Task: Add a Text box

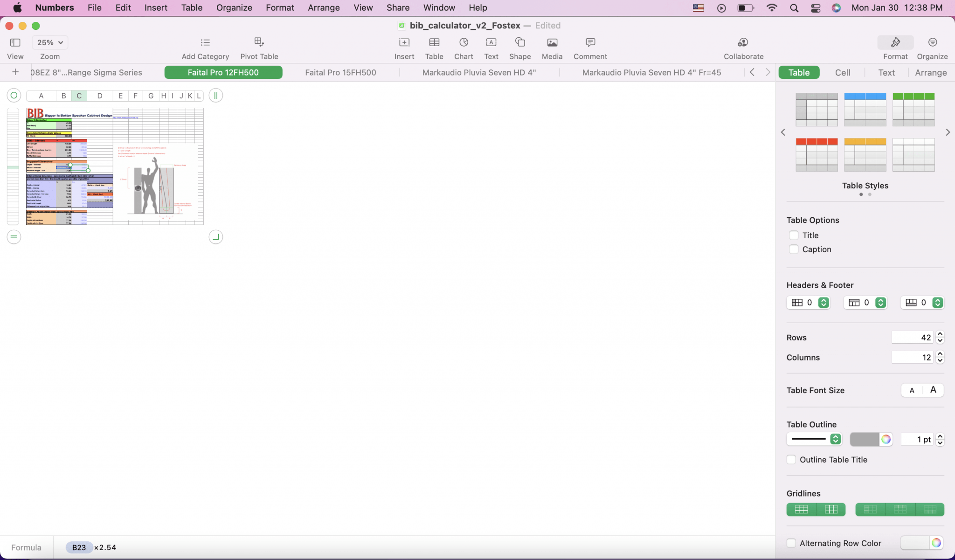Action: (491, 42)
